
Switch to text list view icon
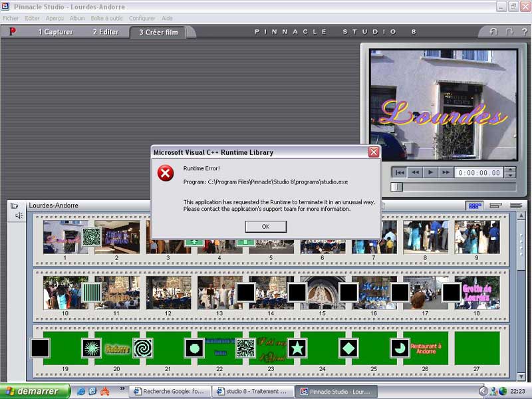[x=516, y=205]
